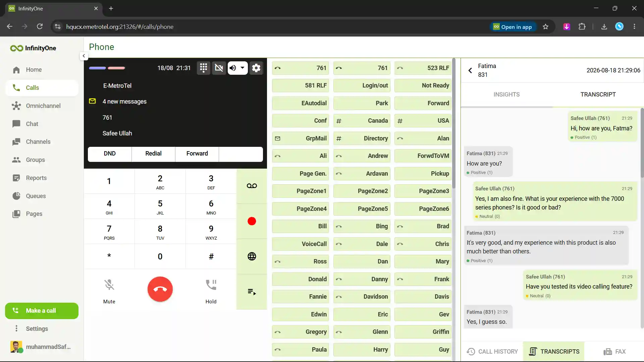The image size is (644, 362).
Task: Bookmark this page with star icon
Action: pos(545,27)
